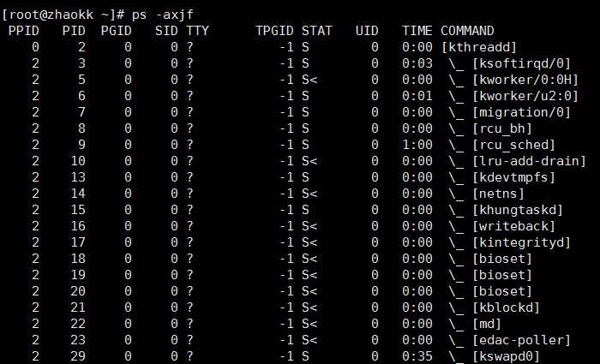This screenshot has width=600, height=364.
Task: Click PID value 23 in edac-poller row
Action: click(x=78, y=340)
